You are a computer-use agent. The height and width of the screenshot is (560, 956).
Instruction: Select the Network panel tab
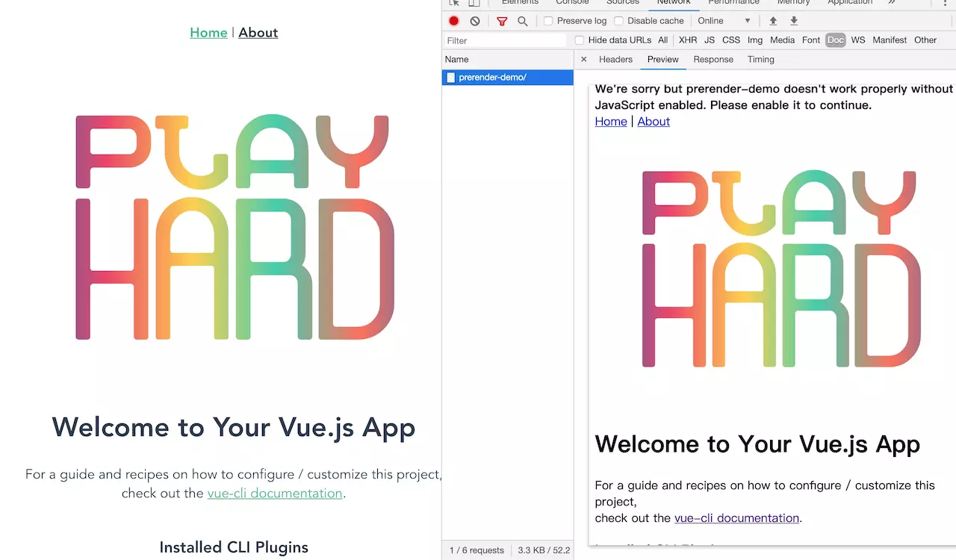(x=674, y=3)
